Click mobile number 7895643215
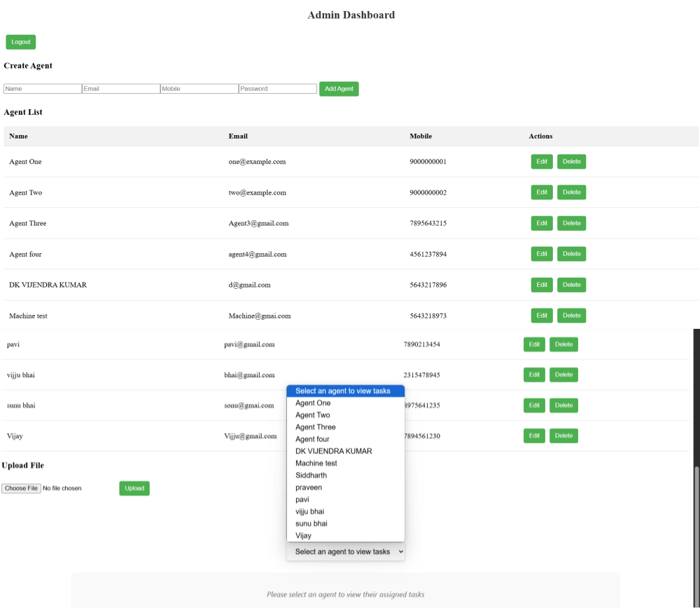The width and height of the screenshot is (700, 608). pos(428,223)
